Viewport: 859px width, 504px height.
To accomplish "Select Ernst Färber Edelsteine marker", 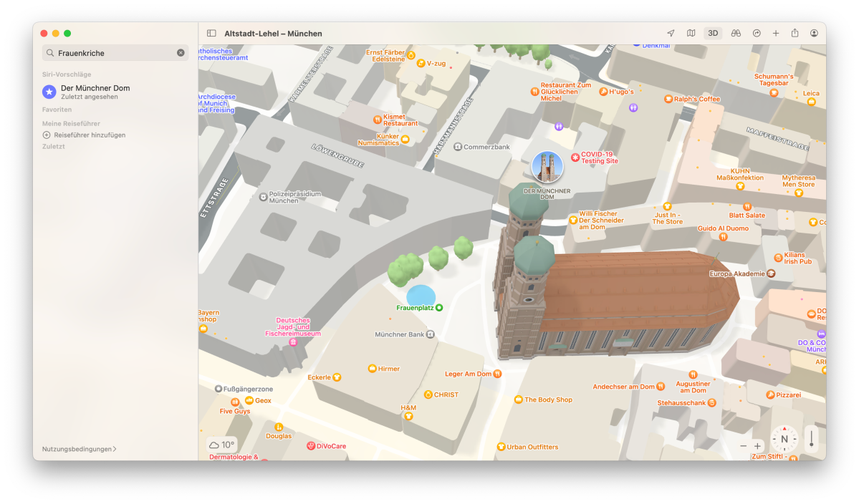I will [x=411, y=55].
